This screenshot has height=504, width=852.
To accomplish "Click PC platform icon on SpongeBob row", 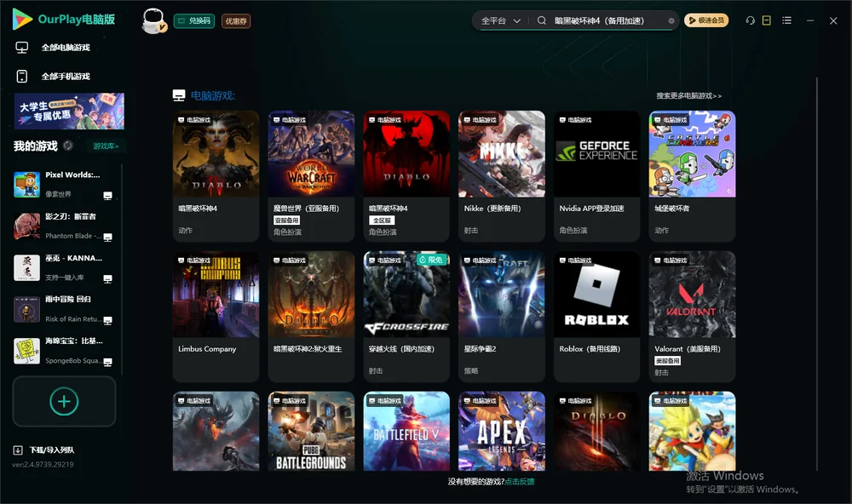I will click(x=107, y=363).
